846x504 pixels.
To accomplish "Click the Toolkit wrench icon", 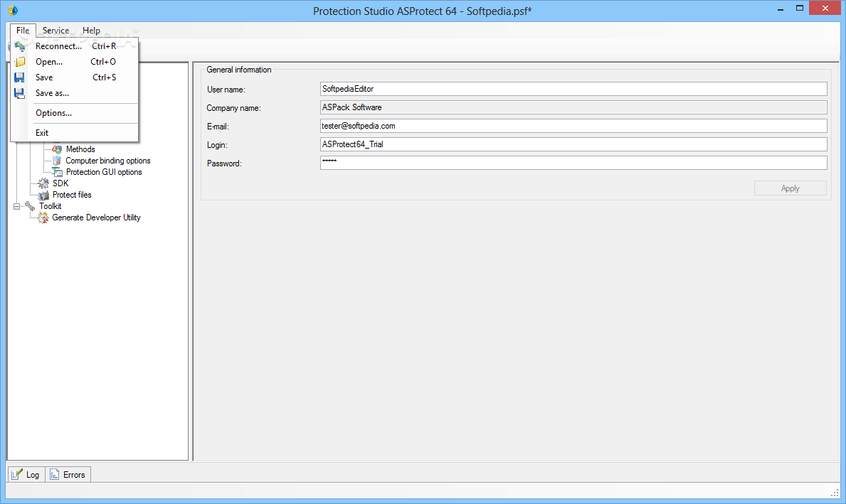I will 30,206.
